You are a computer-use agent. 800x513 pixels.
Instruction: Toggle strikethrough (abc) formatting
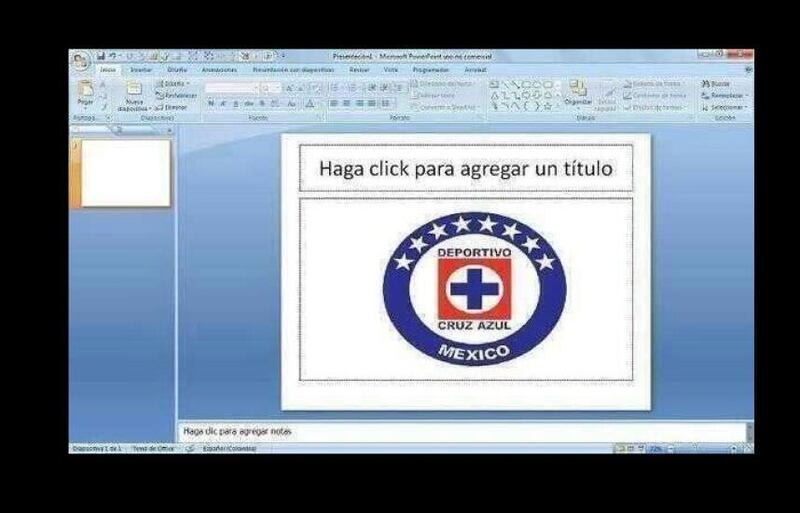[x=248, y=104]
